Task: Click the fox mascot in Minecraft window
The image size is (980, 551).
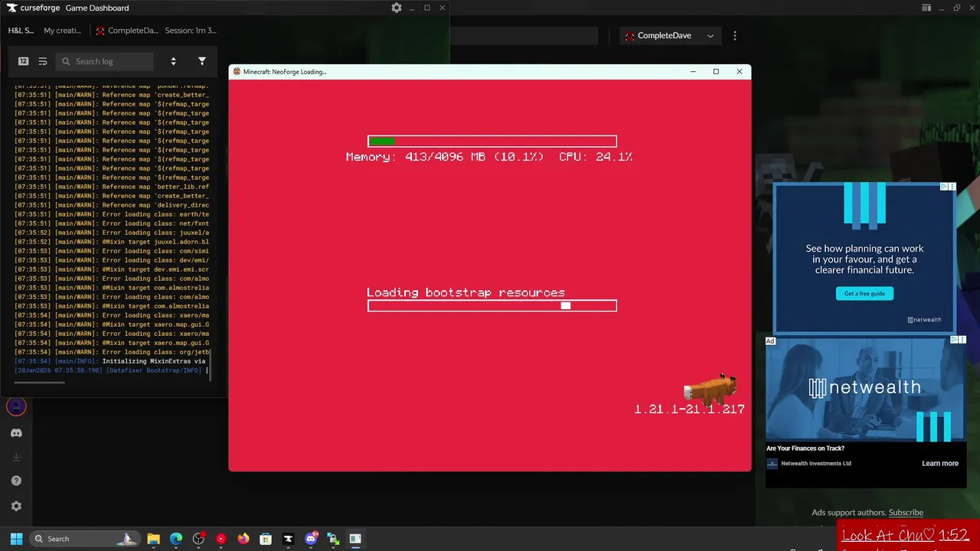Action: [x=710, y=389]
